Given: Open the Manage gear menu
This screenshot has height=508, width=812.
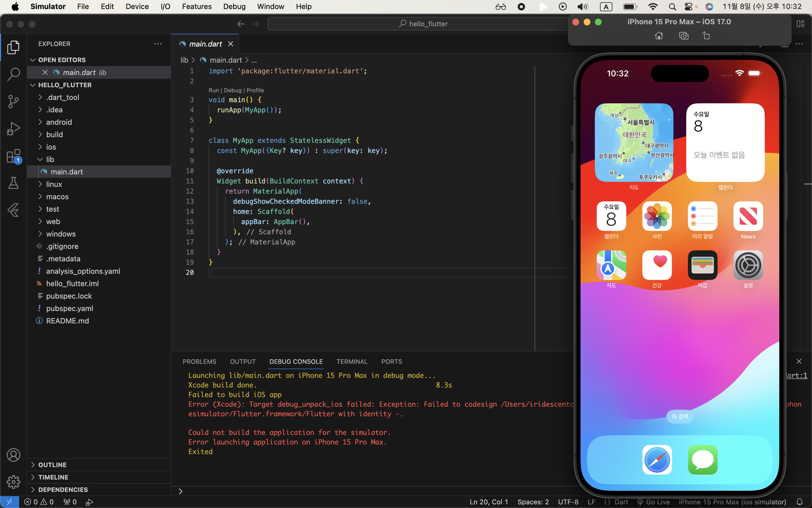Looking at the screenshot, I should 14,482.
